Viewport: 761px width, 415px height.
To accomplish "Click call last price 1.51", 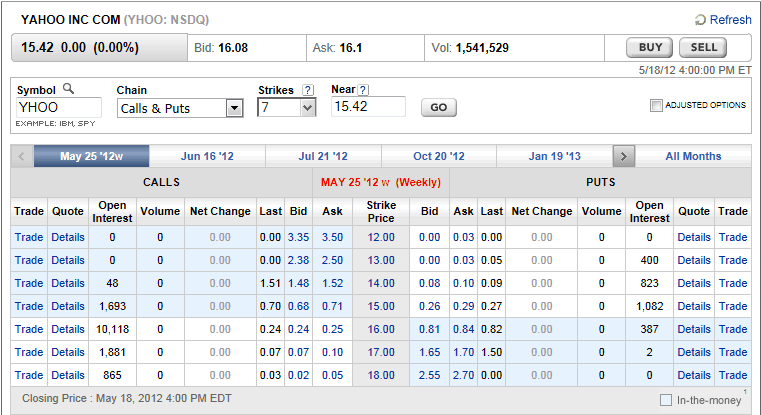I will coord(270,283).
